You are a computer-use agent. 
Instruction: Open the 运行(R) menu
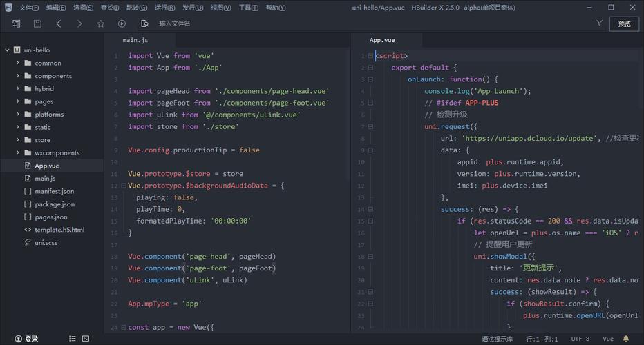(x=164, y=8)
